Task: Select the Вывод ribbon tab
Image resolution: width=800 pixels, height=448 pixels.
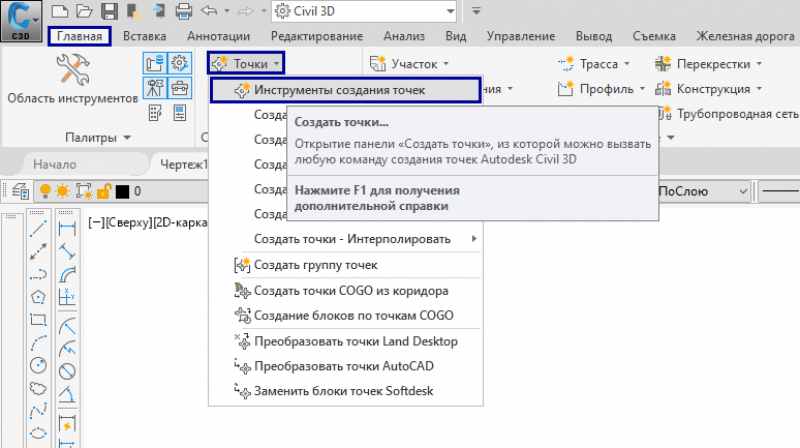Action: pos(594,36)
